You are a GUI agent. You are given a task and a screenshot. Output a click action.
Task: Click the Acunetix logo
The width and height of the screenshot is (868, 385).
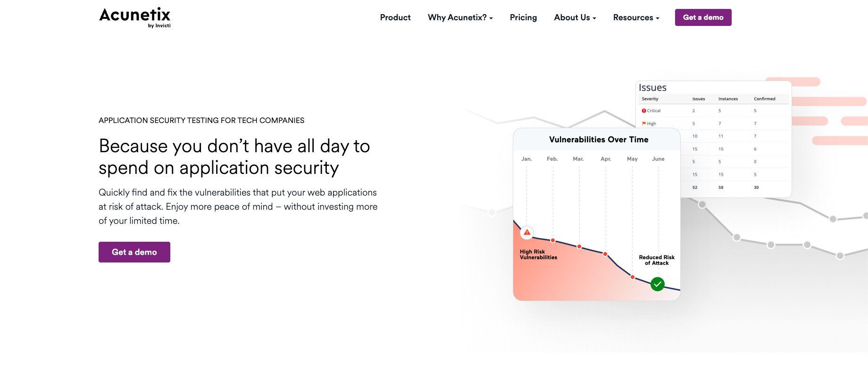pos(135,17)
